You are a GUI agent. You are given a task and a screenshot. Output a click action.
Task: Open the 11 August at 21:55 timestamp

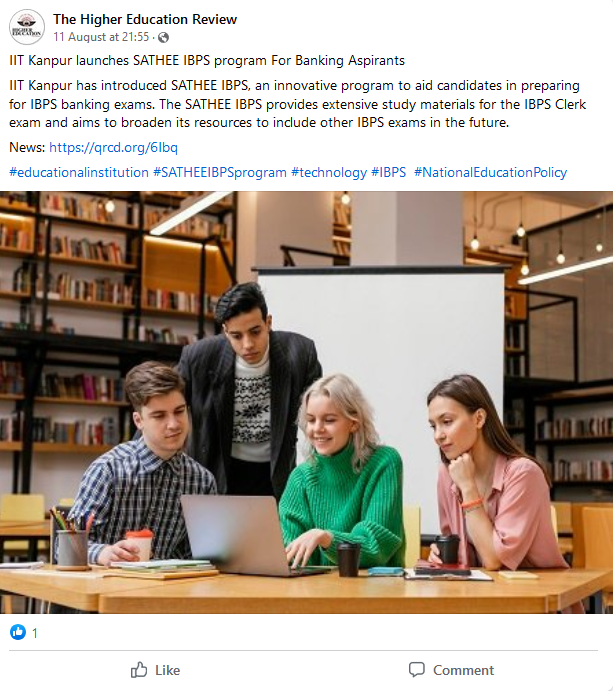pyautogui.click(x=101, y=37)
